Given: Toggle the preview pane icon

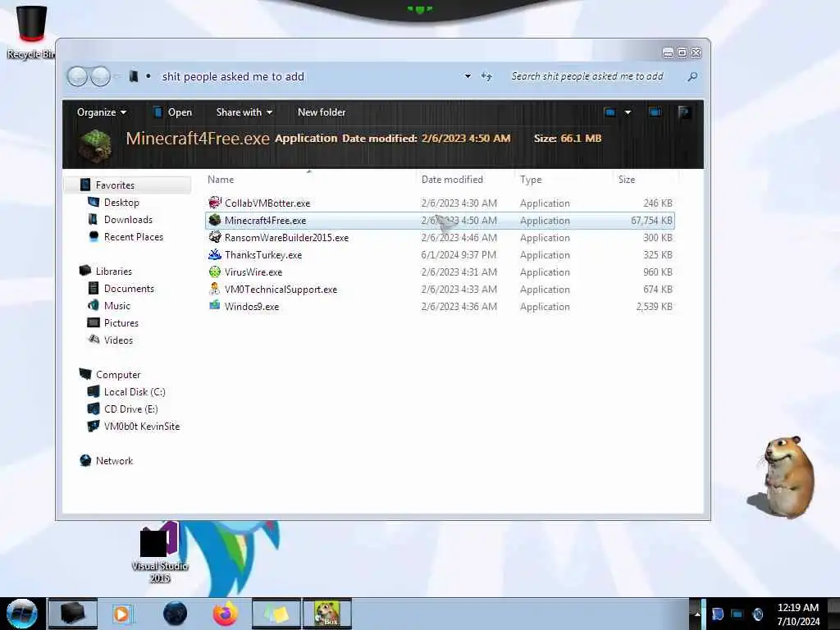Looking at the screenshot, I should (x=655, y=112).
